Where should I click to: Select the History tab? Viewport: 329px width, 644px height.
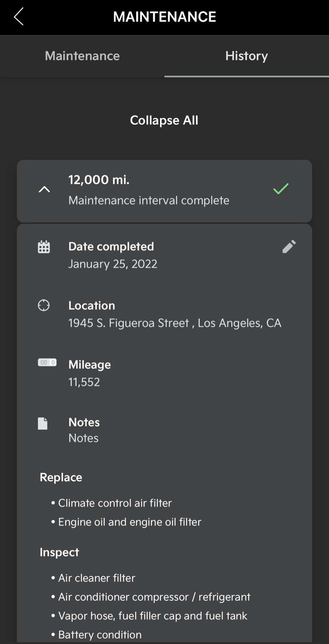pos(246,56)
